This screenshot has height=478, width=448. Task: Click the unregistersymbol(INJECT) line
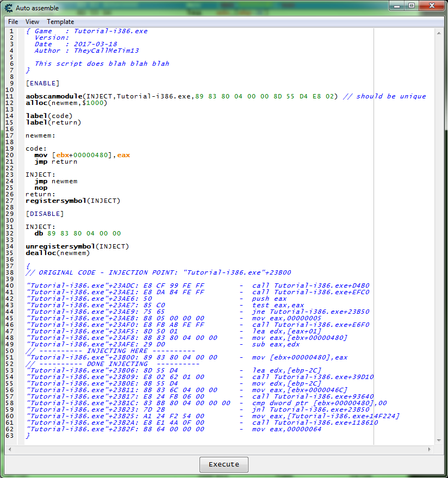pos(77,246)
